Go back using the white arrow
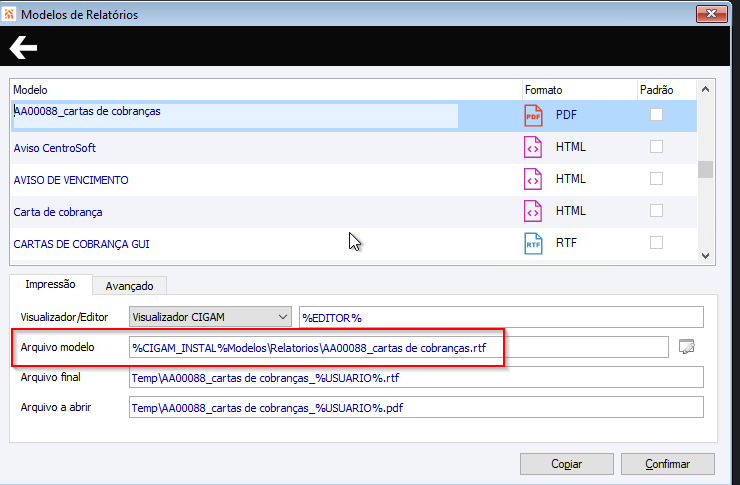This screenshot has width=740, height=485. [23, 47]
